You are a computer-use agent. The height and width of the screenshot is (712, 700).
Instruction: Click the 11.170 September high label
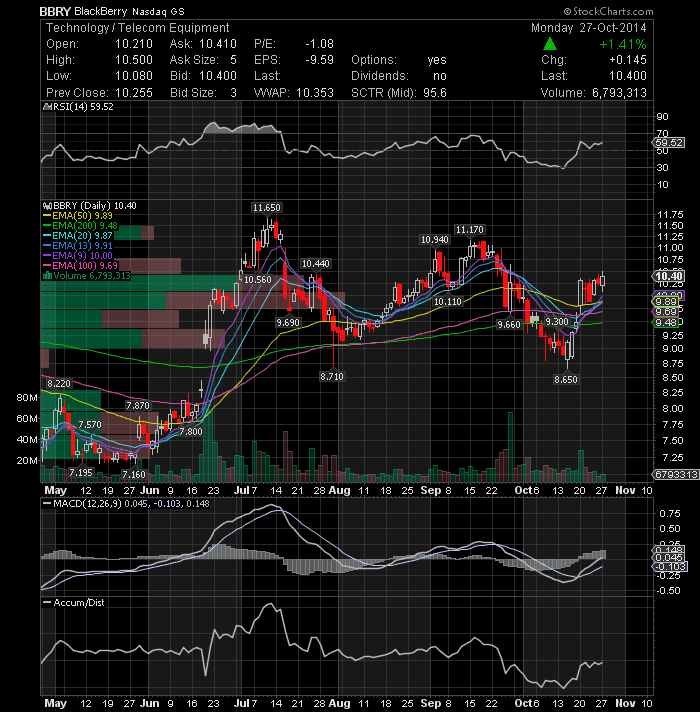click(x=470, y=230)
